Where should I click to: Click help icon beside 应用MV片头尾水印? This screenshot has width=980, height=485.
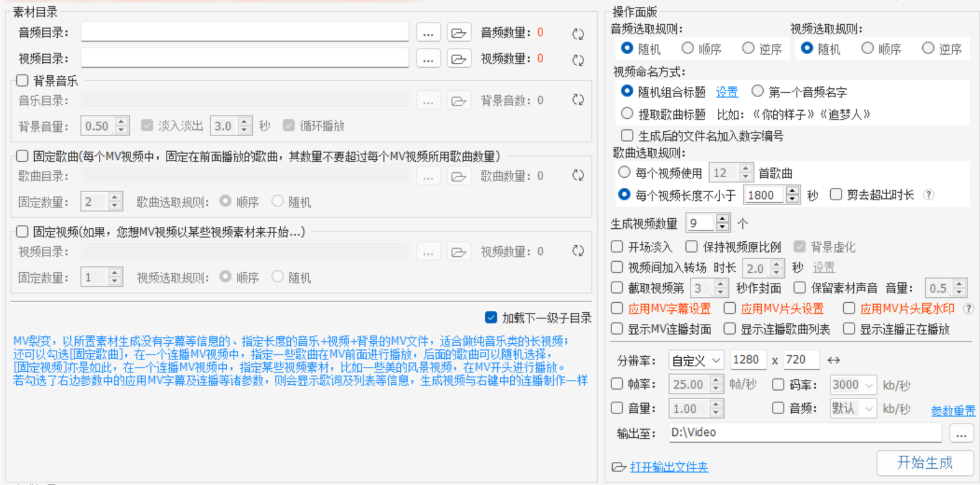tap(968, 308)
